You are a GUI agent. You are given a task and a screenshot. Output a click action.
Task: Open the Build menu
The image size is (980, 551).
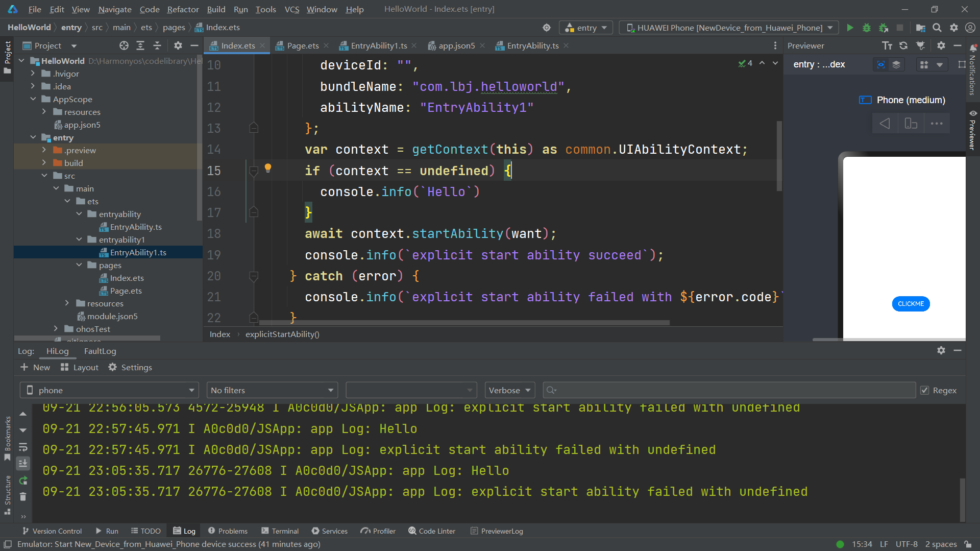(216, 9)
